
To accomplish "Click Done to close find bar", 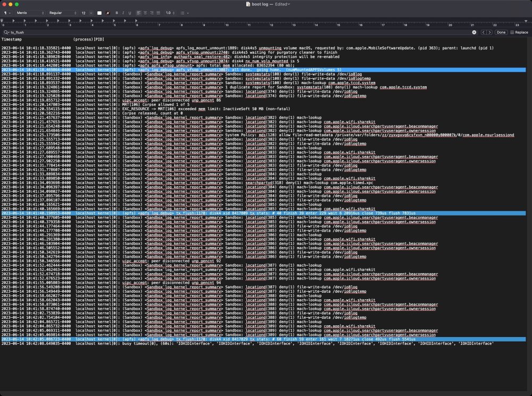I will tap(501, 32).
